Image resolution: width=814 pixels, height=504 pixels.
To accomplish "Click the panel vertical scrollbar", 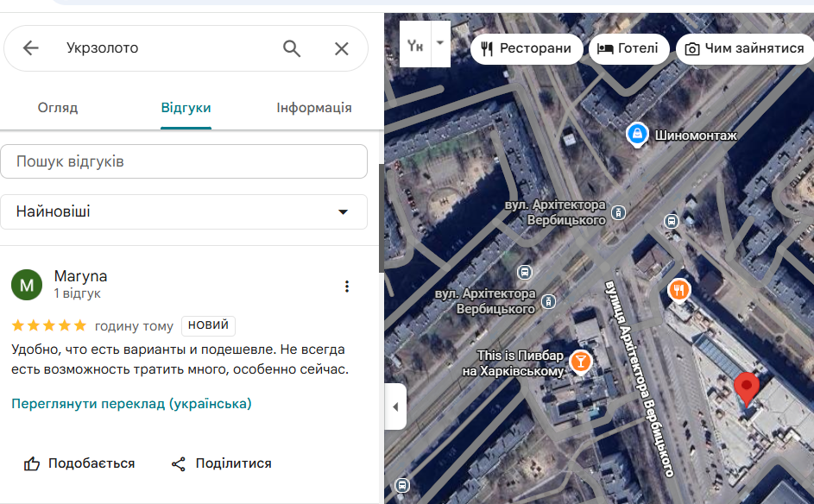I will point(382,218).
